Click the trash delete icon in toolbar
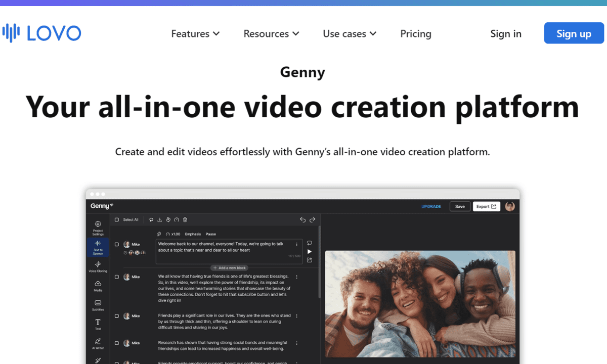The height and width of the screenshot is (364, 607). (185, 220)
